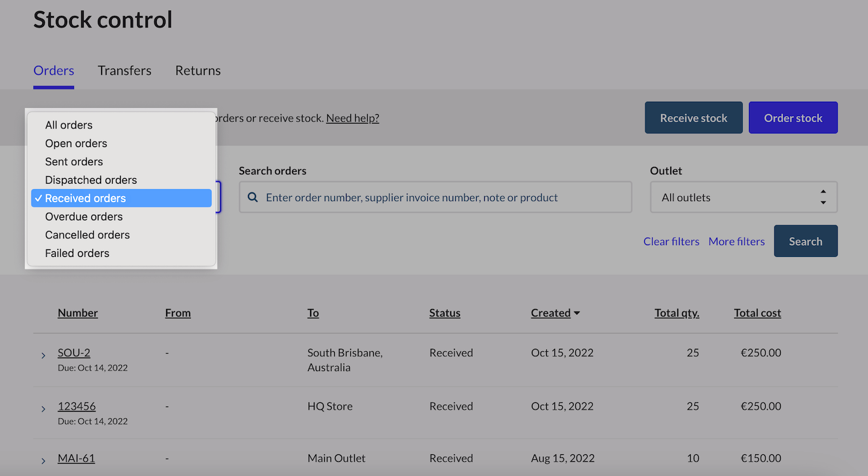Click 'Due: Oct 14, 2022' under SOU-2
The height and width of the screenshot is (476, 868).
coord(92,368)
